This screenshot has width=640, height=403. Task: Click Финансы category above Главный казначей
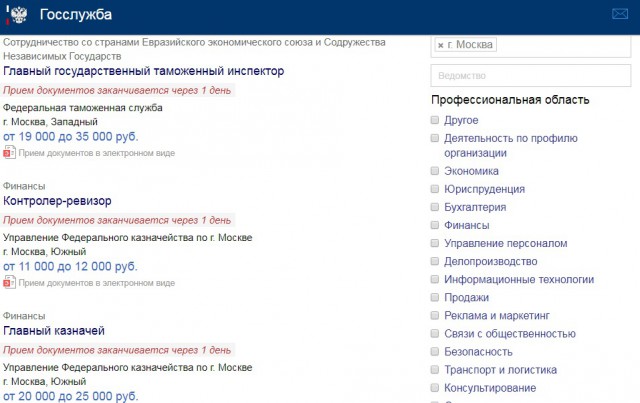[x=24, y=316]
